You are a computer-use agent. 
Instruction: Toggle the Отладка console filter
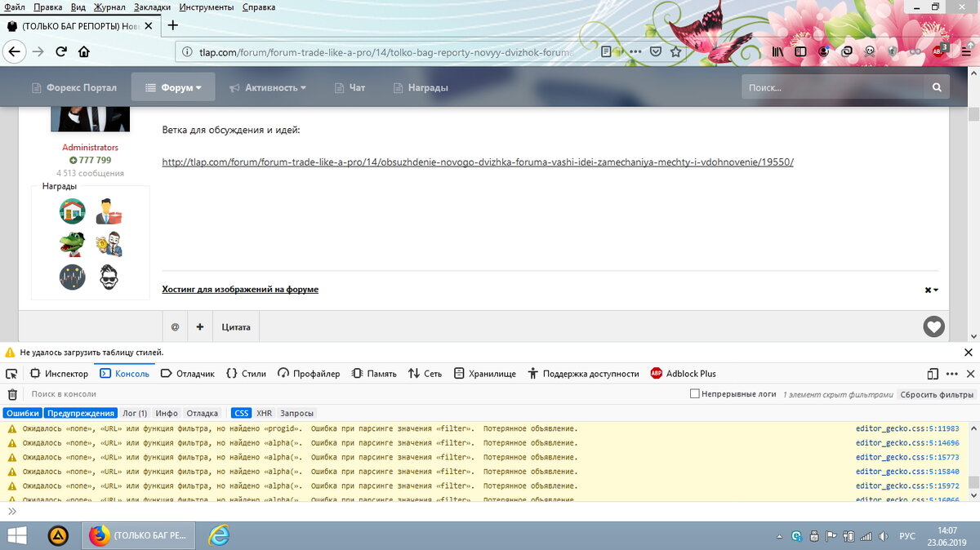coord(203,413)
